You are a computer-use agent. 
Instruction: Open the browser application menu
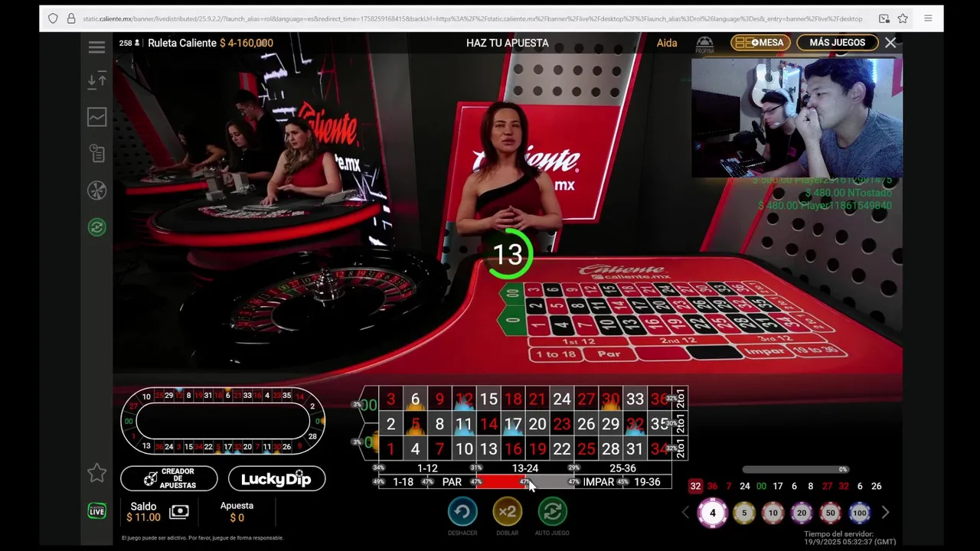click(928, 18)
